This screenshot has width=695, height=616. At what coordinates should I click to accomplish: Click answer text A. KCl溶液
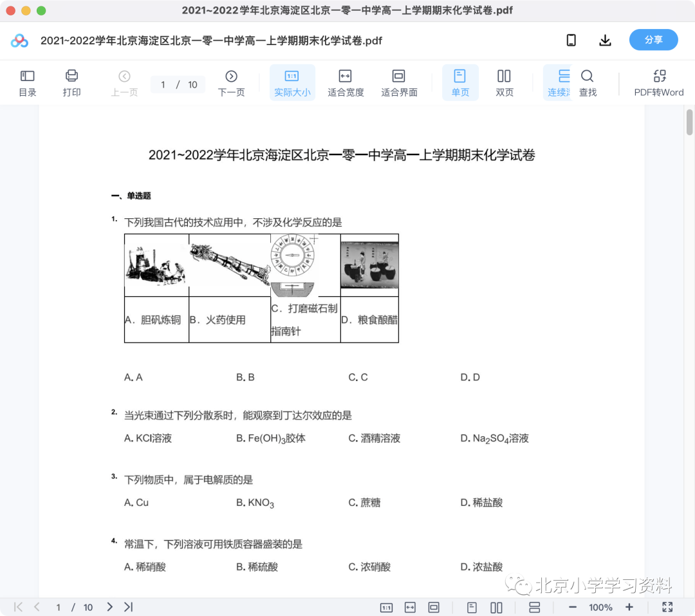[148, 438]
